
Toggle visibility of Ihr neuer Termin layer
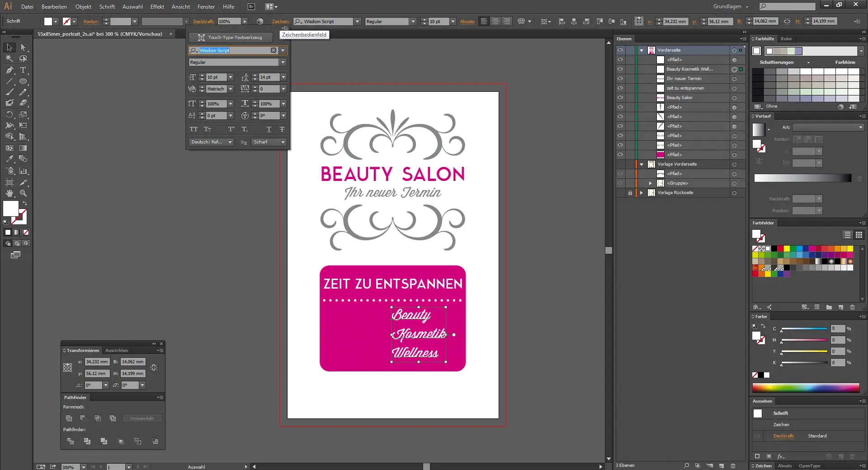(x=620, y=79)
